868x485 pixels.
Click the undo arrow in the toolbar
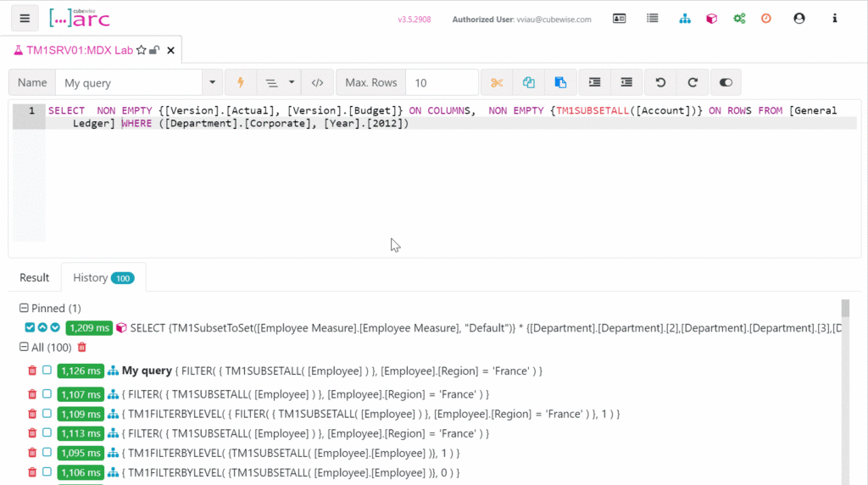660,82
